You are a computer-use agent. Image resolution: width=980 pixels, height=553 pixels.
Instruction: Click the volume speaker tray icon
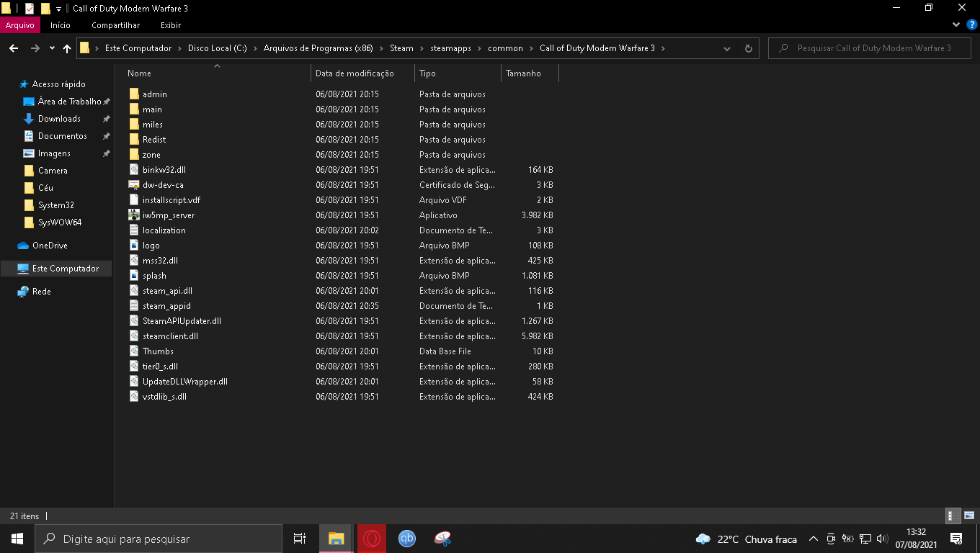882,539
